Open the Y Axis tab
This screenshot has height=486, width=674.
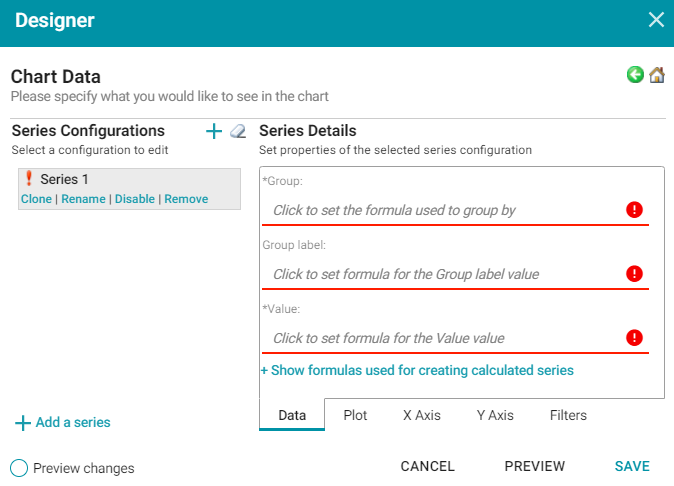pos(495,415)
